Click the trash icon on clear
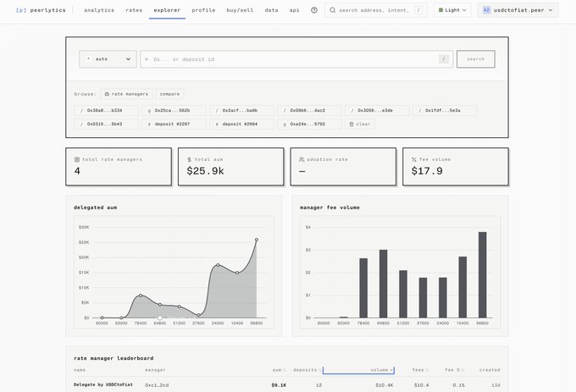Viewport: 576px width, 392px height. click(x=352, y=124)
